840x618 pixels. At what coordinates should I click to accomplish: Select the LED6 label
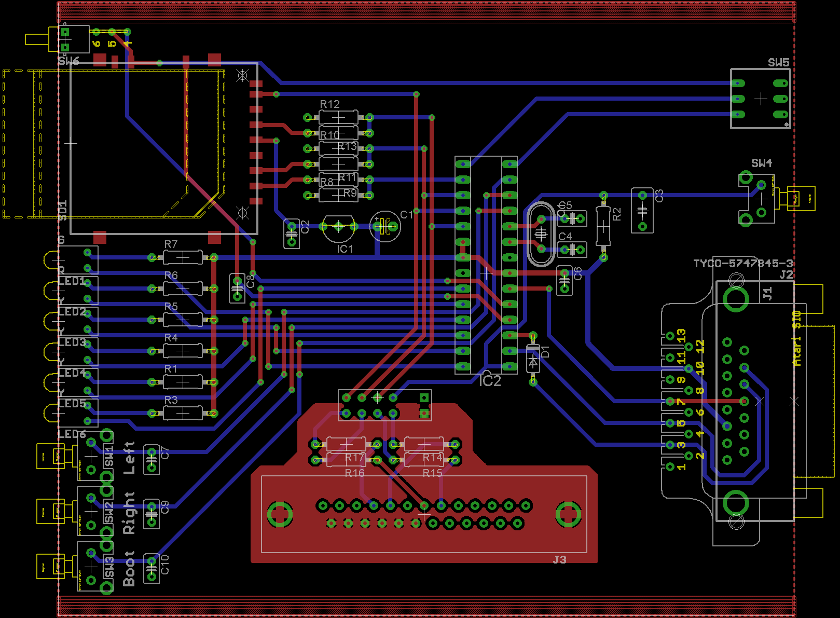pos(72,434)
